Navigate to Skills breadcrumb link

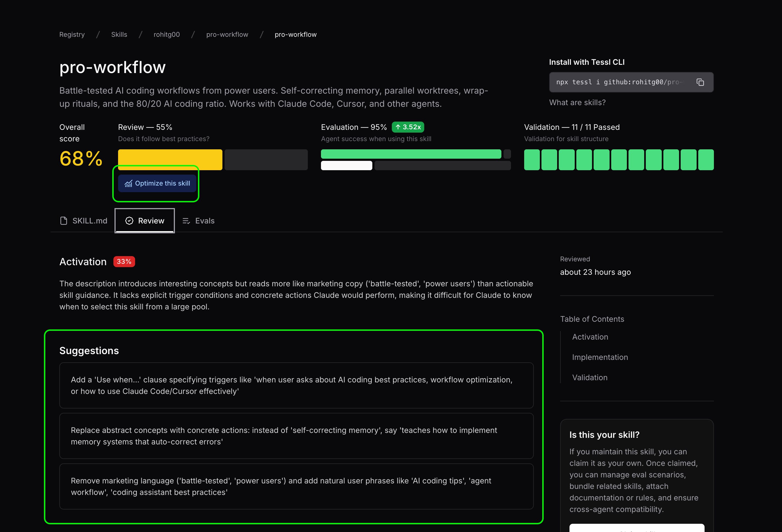pyautogui.click(x=119, y=34)
